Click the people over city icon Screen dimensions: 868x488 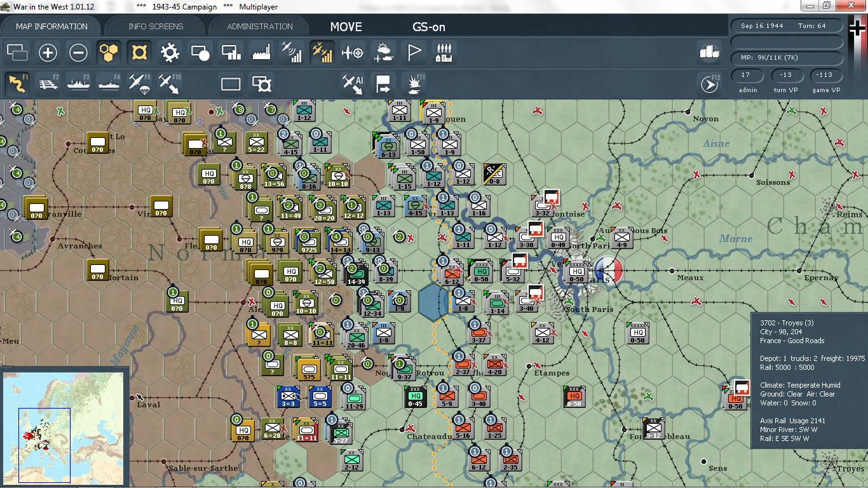pyautogui.click(x=444, y=53)
